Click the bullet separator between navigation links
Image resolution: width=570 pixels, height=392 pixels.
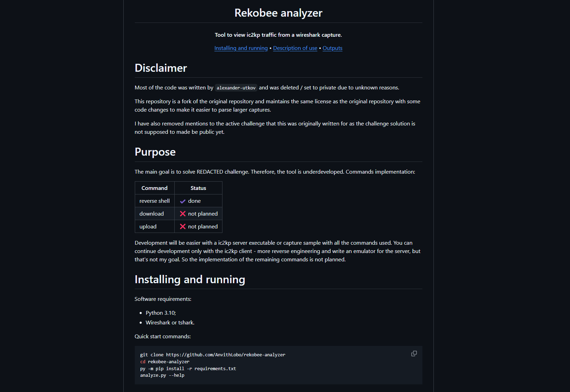270,48
